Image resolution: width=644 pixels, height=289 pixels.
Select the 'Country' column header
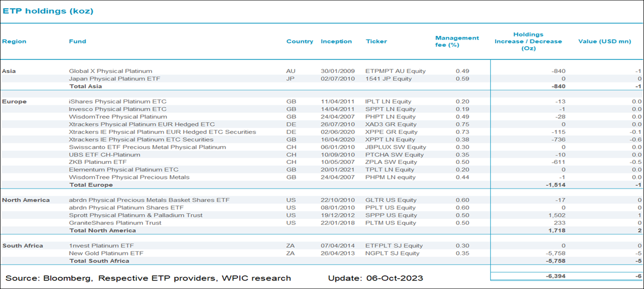pyautogui.click(x=300, y=41)
